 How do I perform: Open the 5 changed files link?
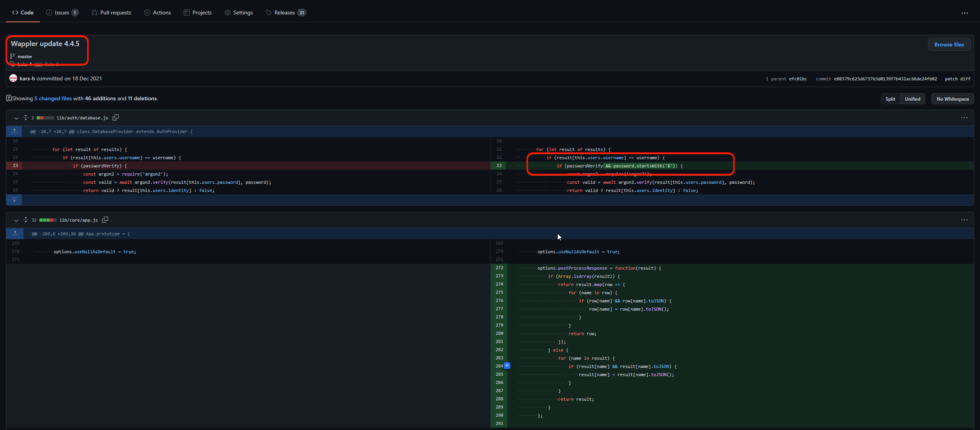[53, 98]
